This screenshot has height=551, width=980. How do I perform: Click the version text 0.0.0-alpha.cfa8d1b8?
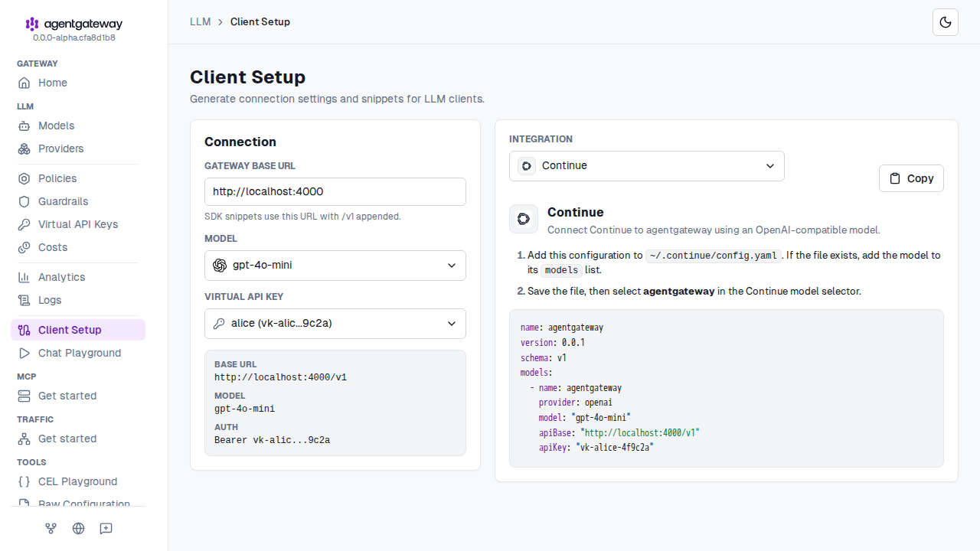(x=74, y=37)
